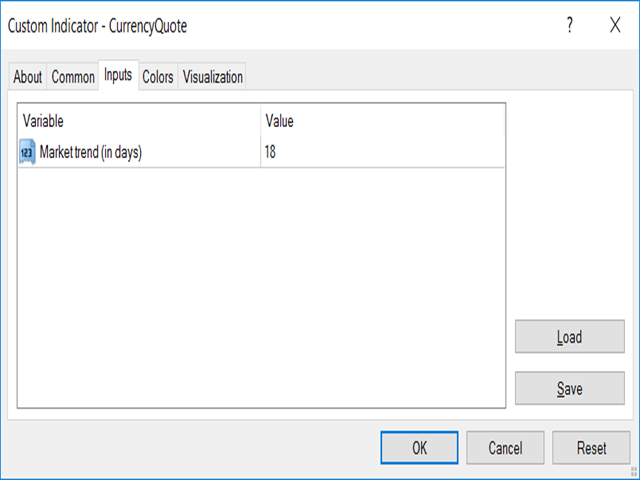Go to the Colors tab
The width and height of the screenshot is (640, 480).
click(x=158, y=77)
